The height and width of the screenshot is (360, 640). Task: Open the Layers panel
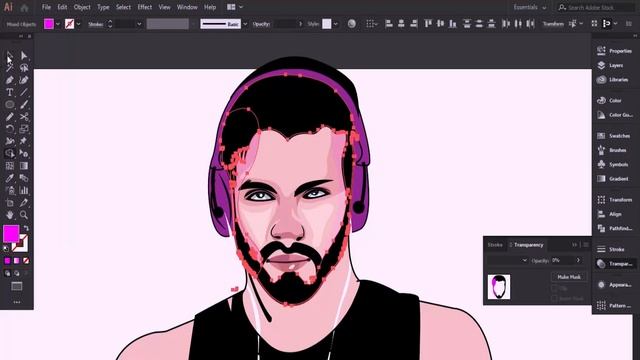616,65
